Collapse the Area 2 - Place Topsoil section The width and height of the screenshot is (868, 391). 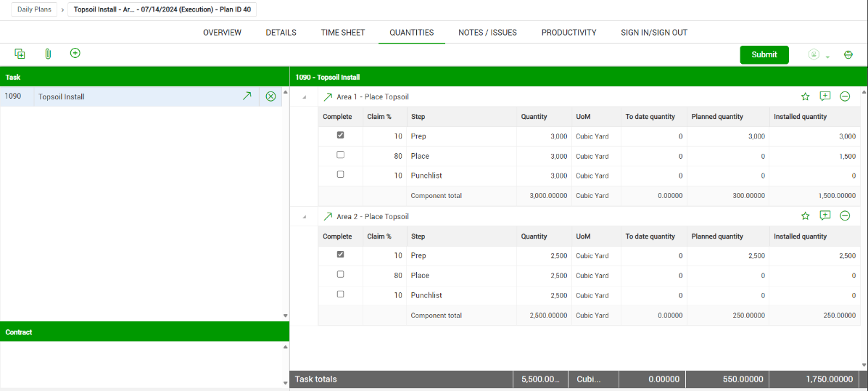(304, 217)
